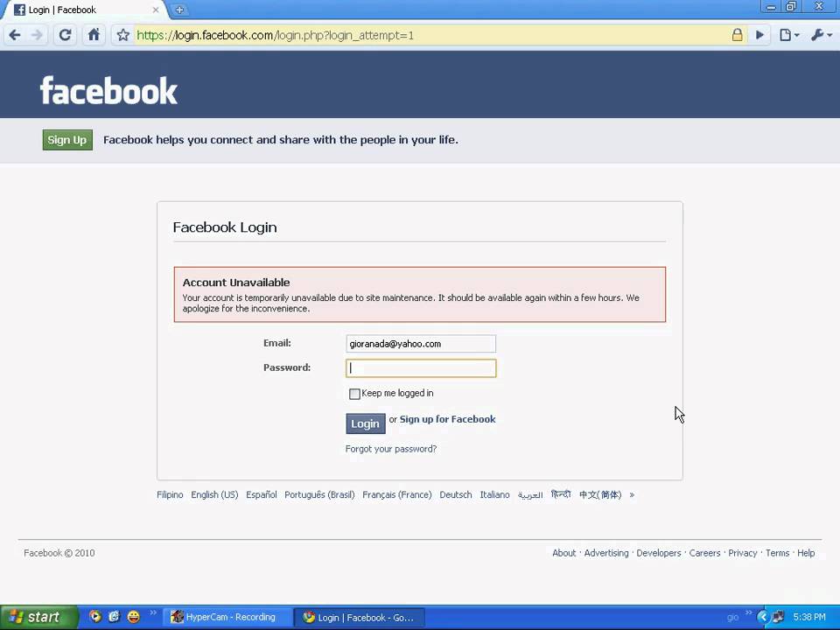Launch the smiley messenger quick launch icon
The width and height of the screenshot is (840, 630).
coord(133,617)
